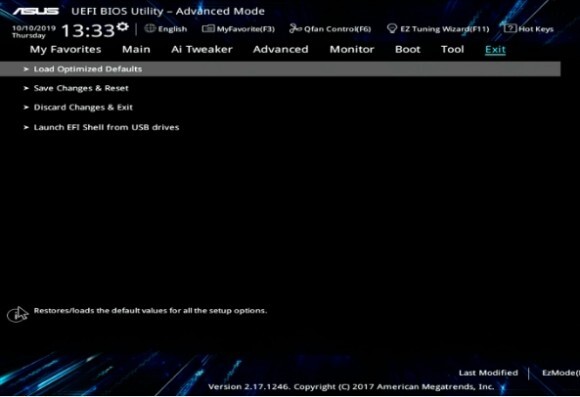This screenshot has height=397, width=580.
Task: Click the mouse help icon near description
Action: [17, 314]
